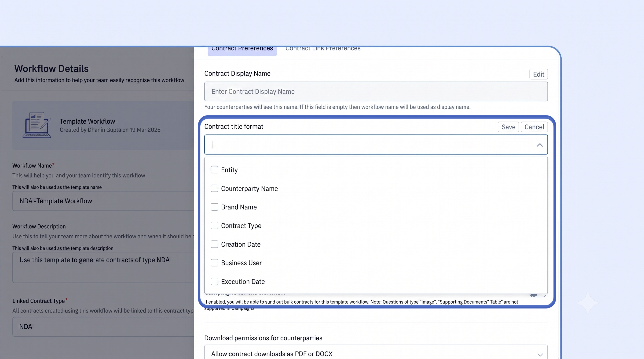Click the Counterparty Name option label

249,189
